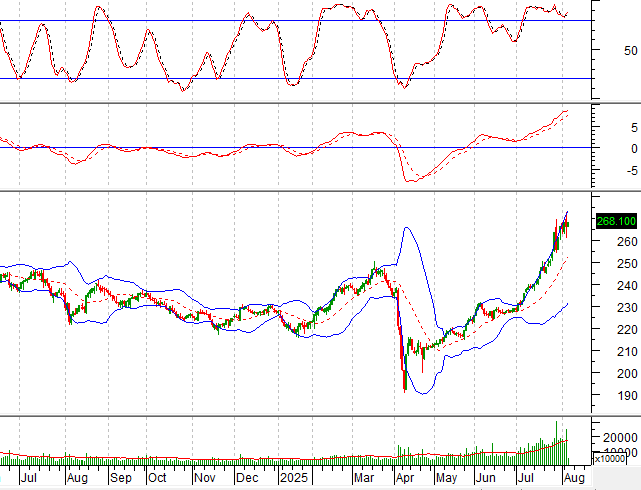
Task: Select the 2025 year marker on time axis
Action: point(295,478)
